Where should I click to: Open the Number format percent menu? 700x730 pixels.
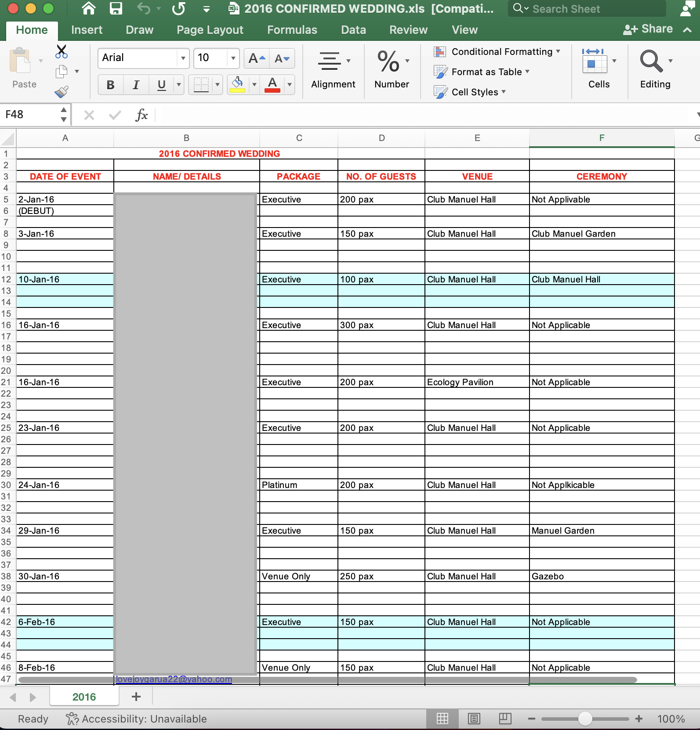click(392, 70)
